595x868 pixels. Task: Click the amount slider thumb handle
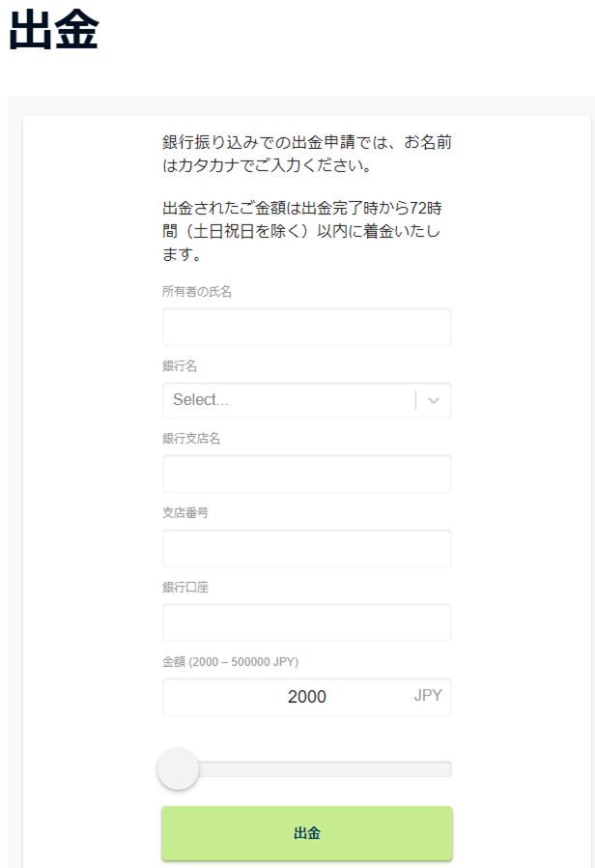178,768
